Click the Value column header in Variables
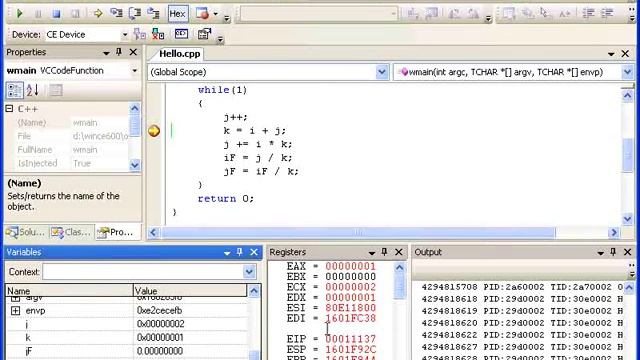The height and width of the screenshot is (360, 640). [x=190, y=291]
